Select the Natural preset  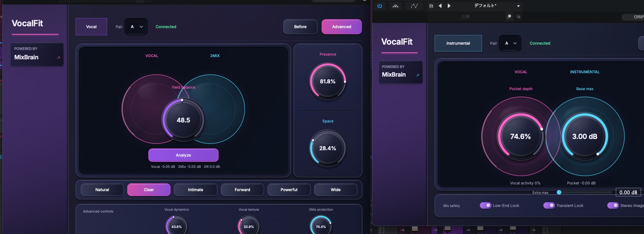[x=102, y=190]
